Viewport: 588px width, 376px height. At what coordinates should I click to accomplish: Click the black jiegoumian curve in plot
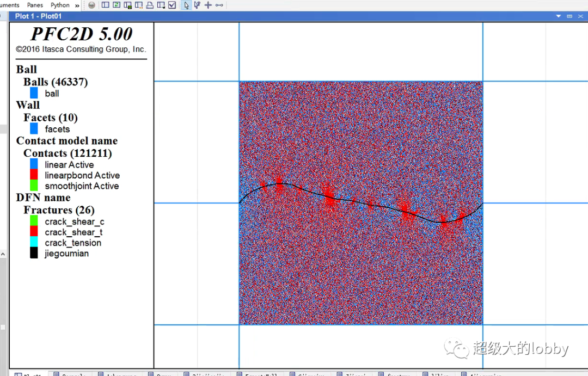(360, 202)
